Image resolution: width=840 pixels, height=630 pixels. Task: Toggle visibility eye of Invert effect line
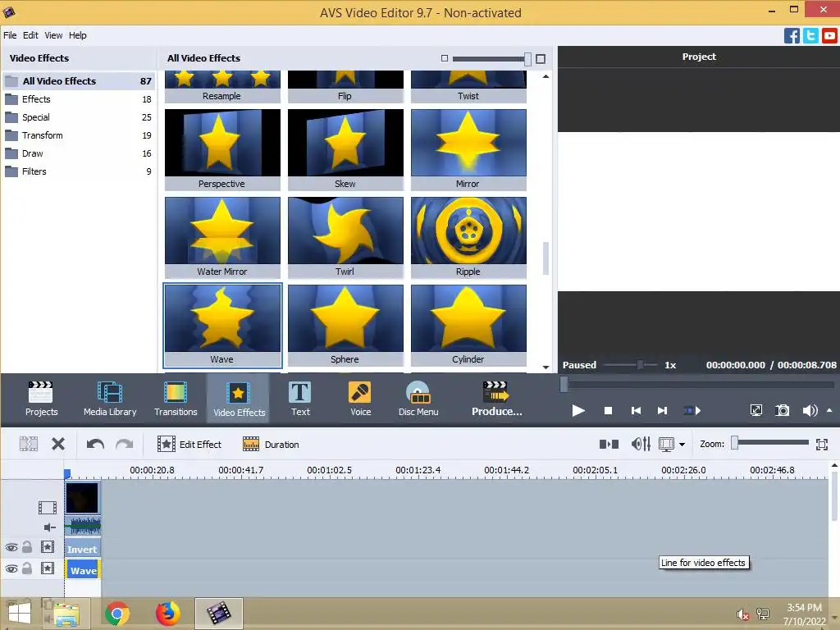click(11, 547)
